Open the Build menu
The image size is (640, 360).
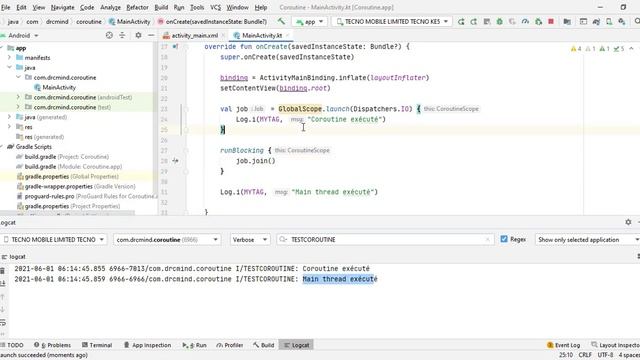(x=161, y=7)
